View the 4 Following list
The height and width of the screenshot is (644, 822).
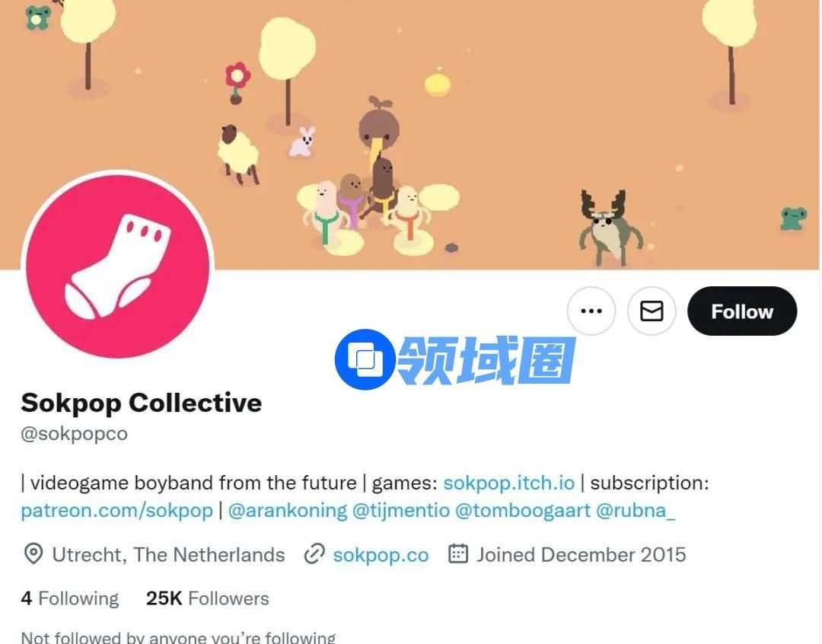tap(70, 598)
